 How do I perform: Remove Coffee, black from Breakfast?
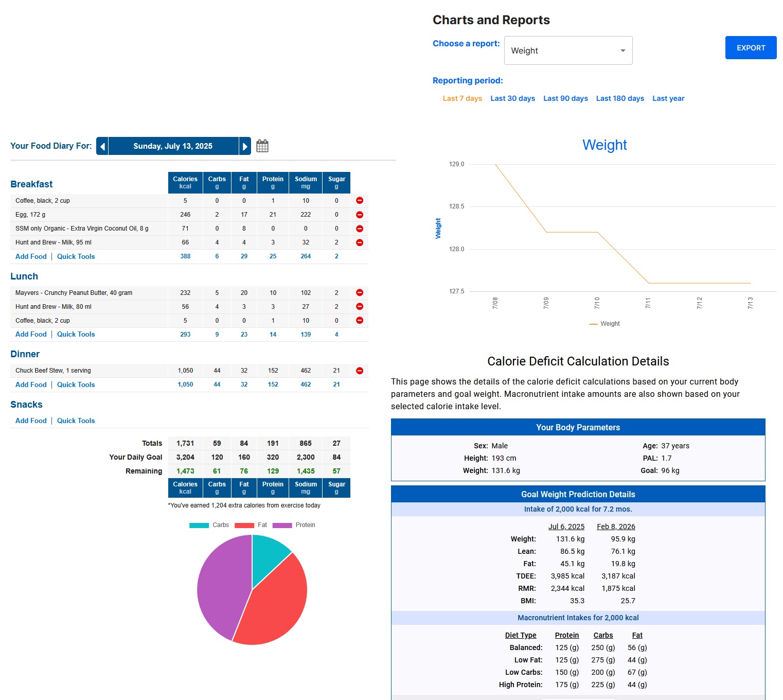pos(360,200)
